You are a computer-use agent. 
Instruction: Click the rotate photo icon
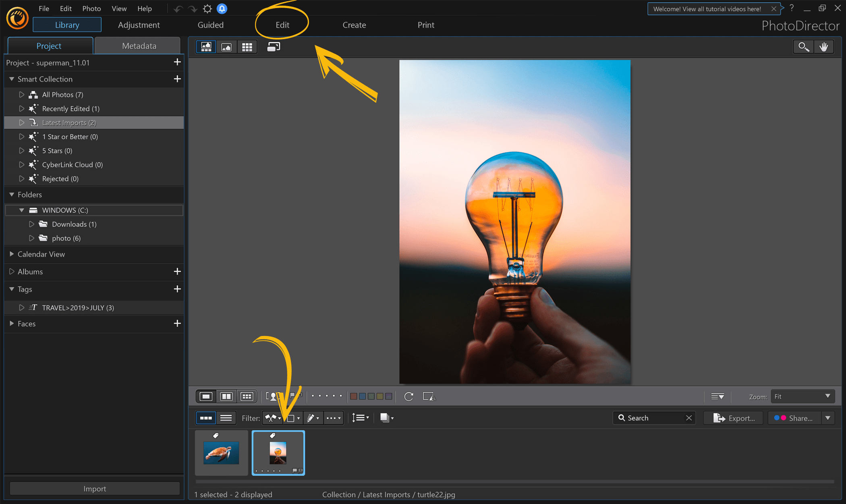408,396
